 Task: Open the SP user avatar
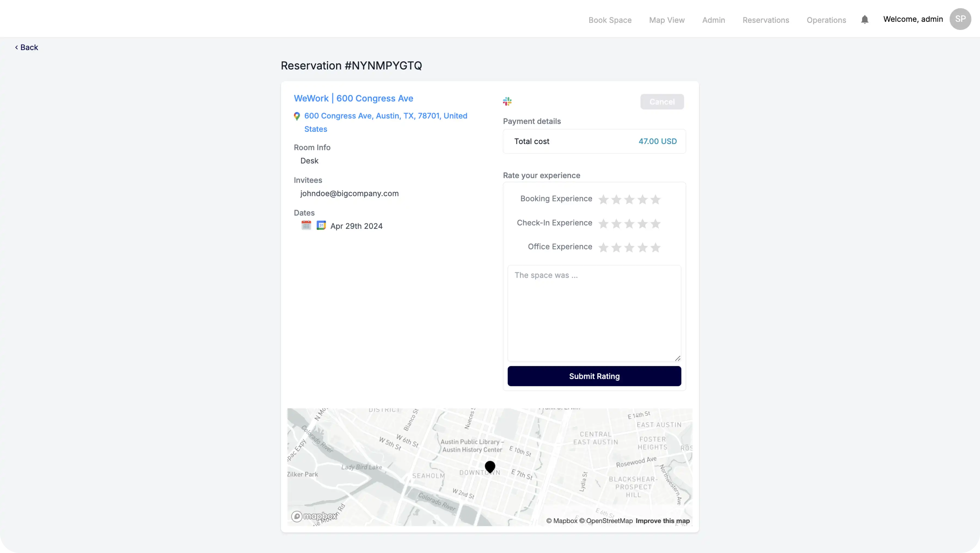tap(960, 19)
